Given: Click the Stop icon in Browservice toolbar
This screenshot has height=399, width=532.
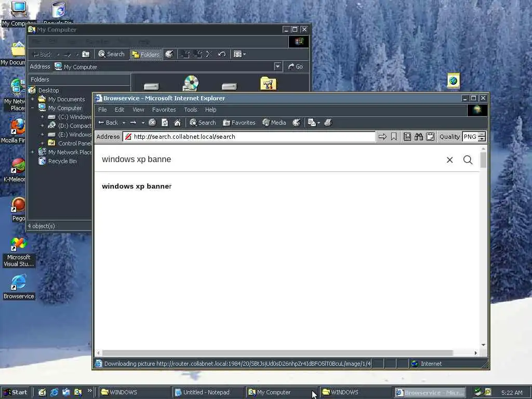Looking at the screenshot, I should click(152, 123).
